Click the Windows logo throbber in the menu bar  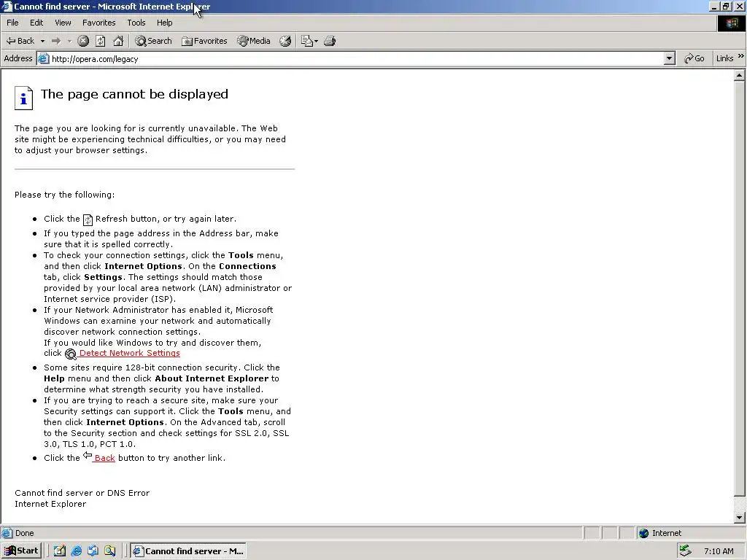tap(731, 23)
